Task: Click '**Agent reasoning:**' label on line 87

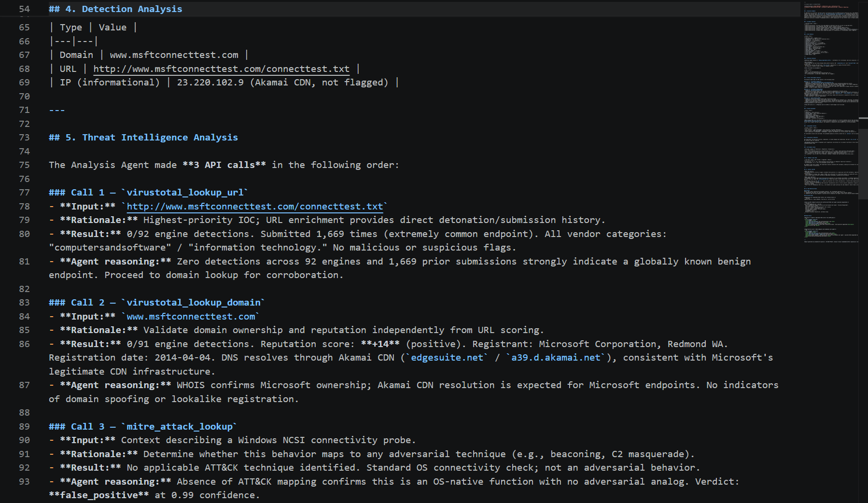Action: (x=115, y=385)
